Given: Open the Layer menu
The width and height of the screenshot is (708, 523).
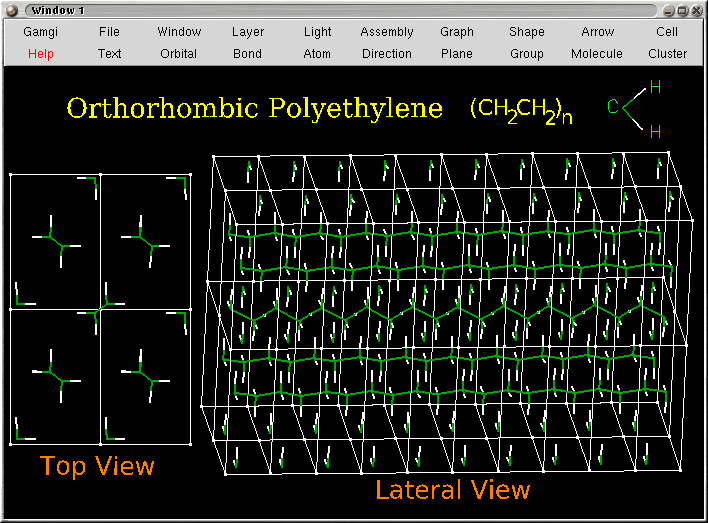Looking at the screenshot, I should pos(248,32).
